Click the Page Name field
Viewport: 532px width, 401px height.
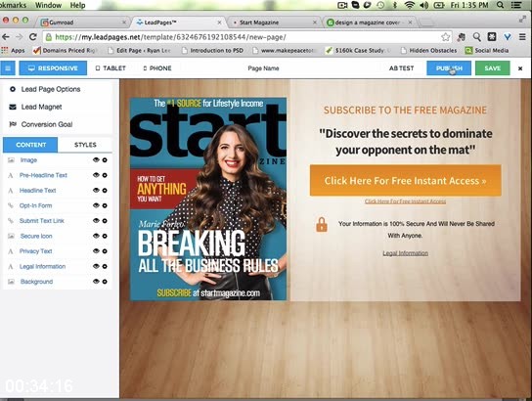pyautogui.click(x=263, y=68)
